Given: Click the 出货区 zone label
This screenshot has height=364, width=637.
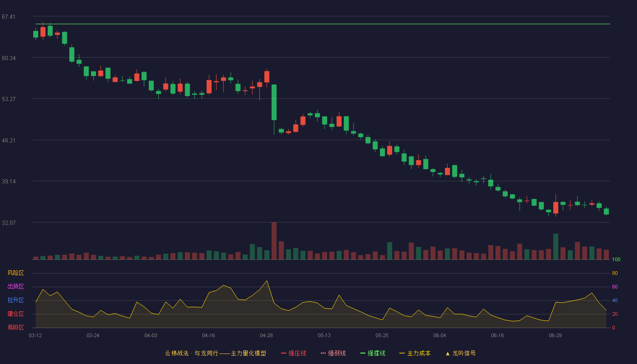Looking at the screenshot, I should click(x=15, y=287).
